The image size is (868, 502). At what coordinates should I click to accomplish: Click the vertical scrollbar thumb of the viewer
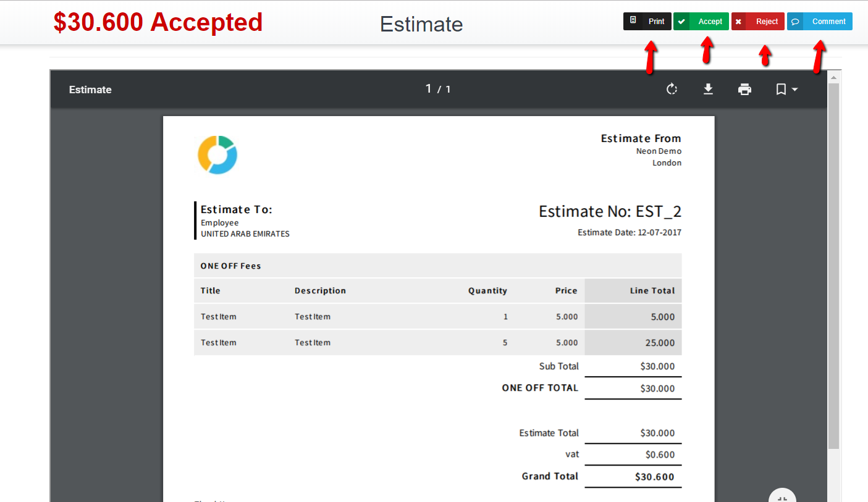click(x=833, y=266)
